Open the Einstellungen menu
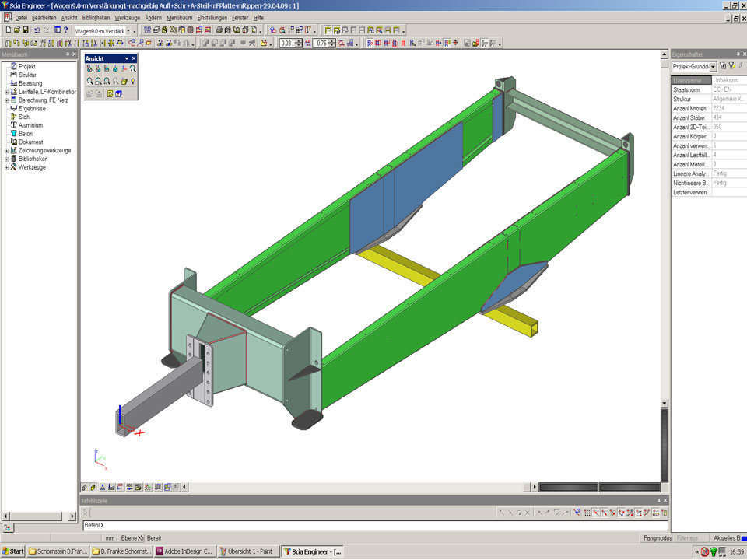 (212, 17)
